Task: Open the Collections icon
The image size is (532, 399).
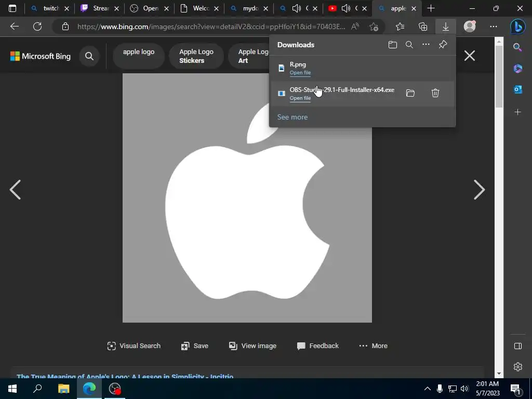Action: 423,26
